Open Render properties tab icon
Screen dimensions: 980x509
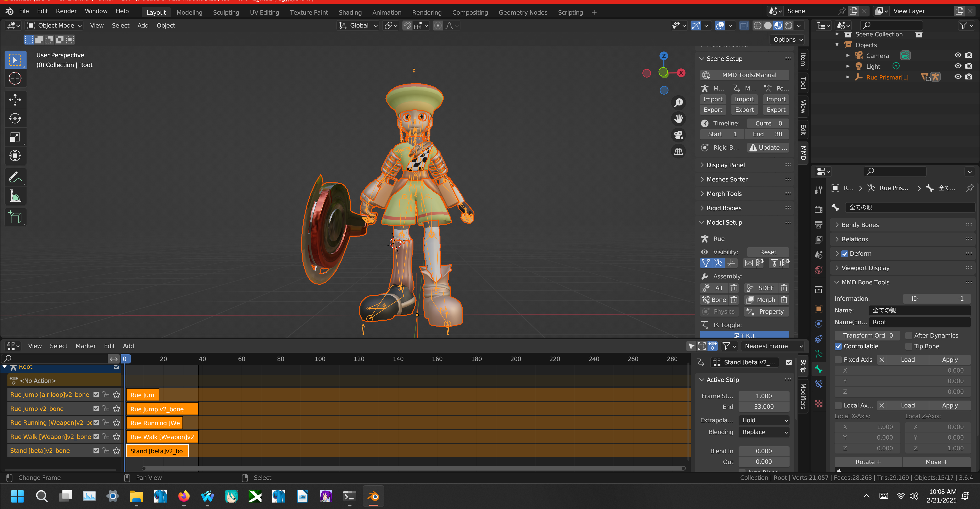pos(819,209)
